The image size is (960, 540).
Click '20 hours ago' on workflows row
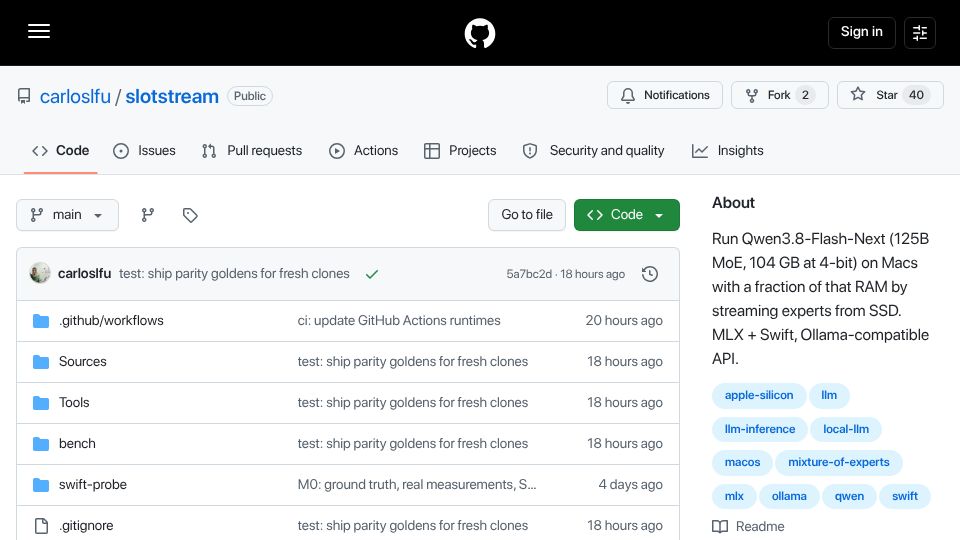coord(624,320)
